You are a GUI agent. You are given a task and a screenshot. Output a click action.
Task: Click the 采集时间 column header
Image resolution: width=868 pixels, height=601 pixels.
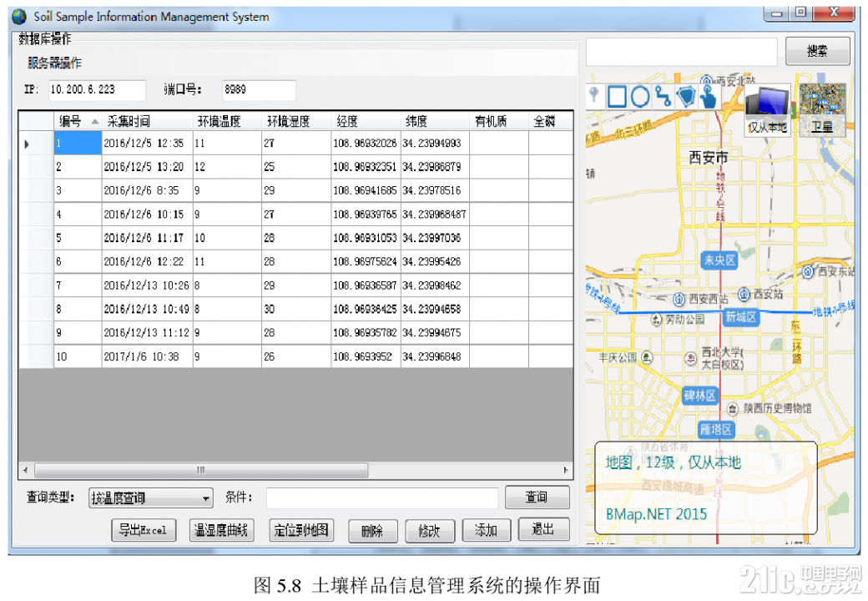pos(147,121)
